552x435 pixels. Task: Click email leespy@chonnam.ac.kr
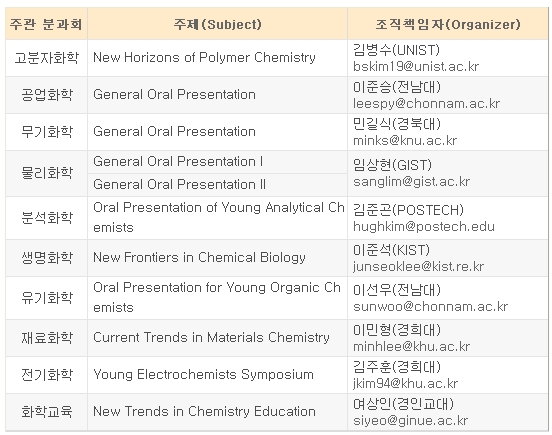426,103
